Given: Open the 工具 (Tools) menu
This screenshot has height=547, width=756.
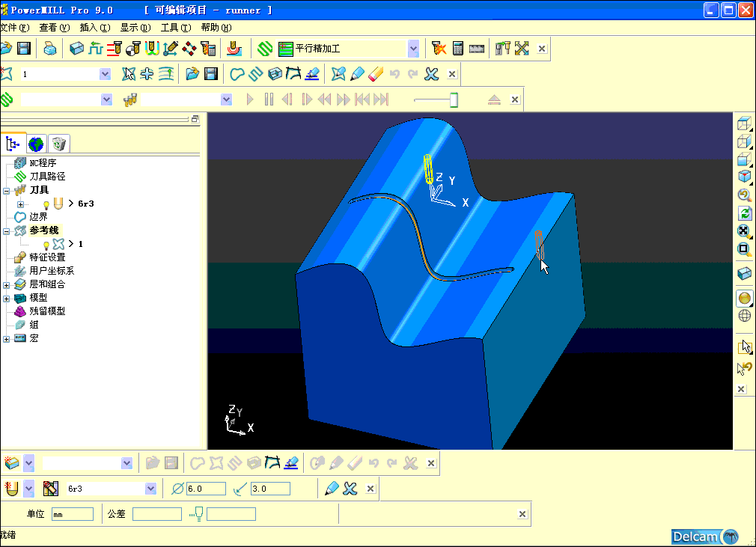Looking at the screenshot, I should [176, 28].
